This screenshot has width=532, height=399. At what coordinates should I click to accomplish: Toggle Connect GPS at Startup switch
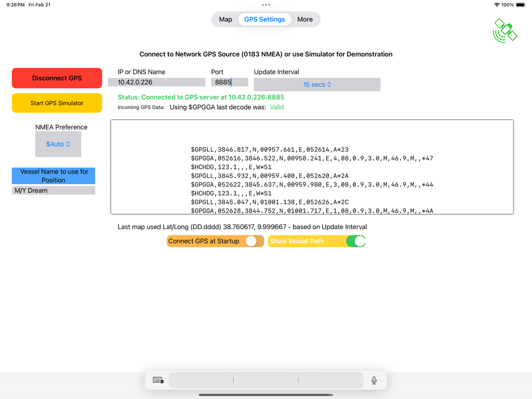[x=251, y=241]
